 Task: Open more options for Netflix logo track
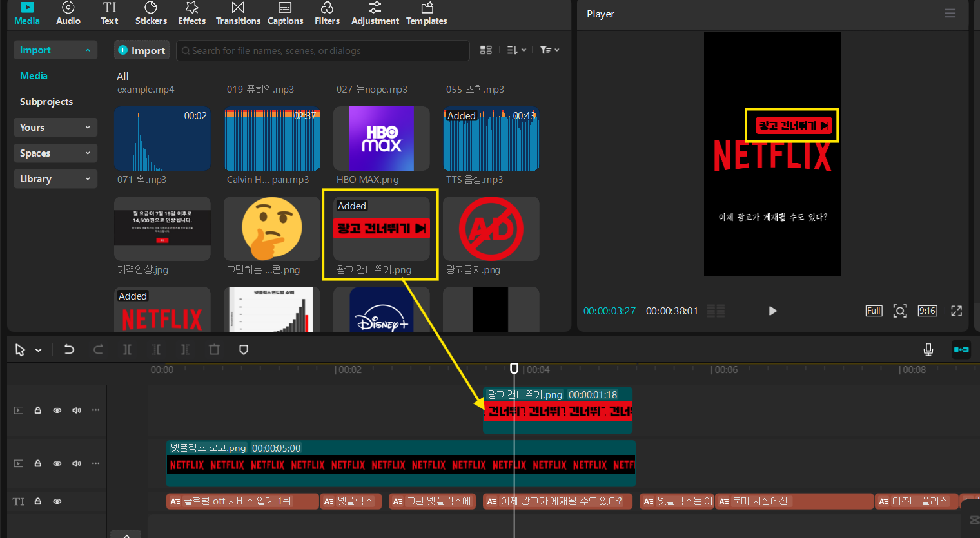[x=96, y=463]
